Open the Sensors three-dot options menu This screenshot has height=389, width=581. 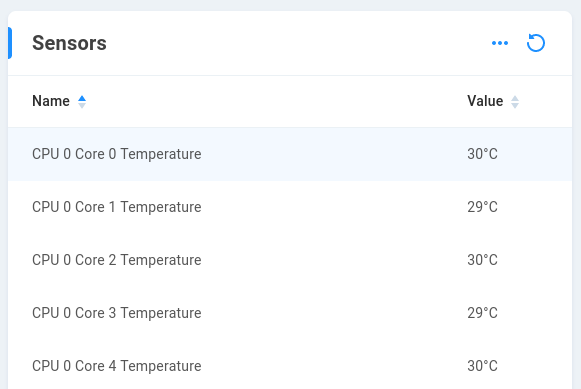pos(500,43)
